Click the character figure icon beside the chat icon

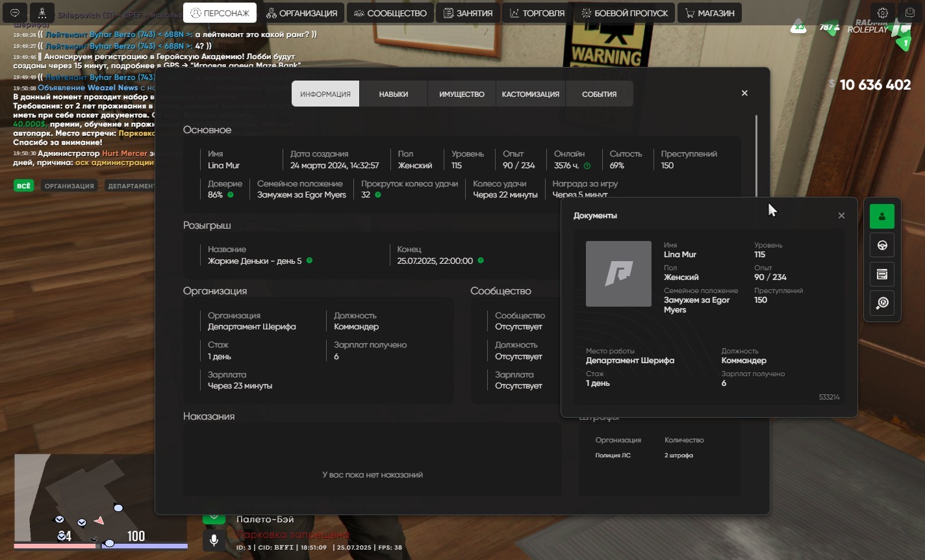(x=42, y=12)
